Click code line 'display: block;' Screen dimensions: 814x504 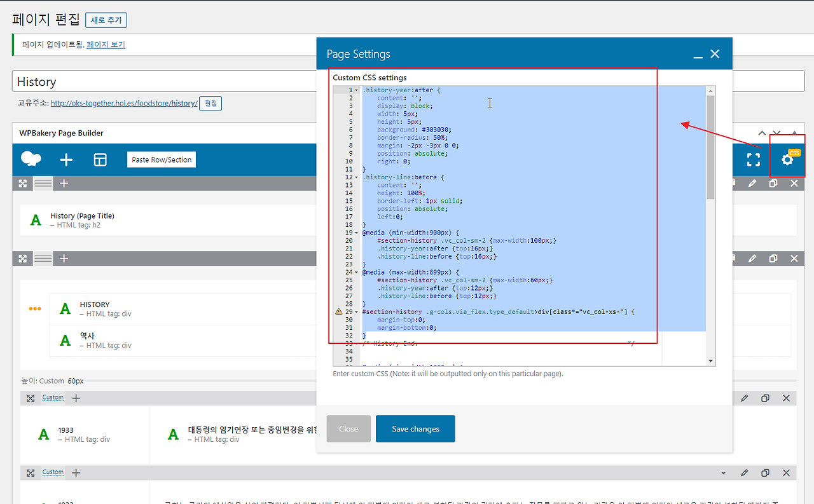tap(404, 106)
